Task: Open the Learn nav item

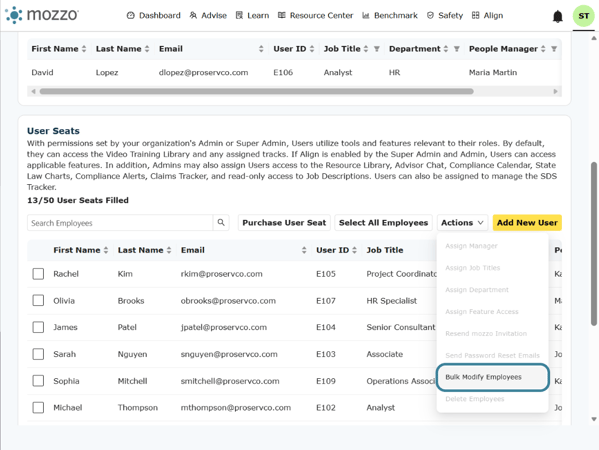Action: pos(252,16)
